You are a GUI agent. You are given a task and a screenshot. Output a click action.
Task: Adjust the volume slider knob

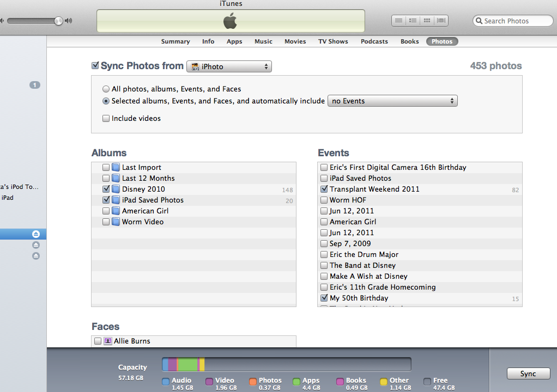click(x=58, y=21)
